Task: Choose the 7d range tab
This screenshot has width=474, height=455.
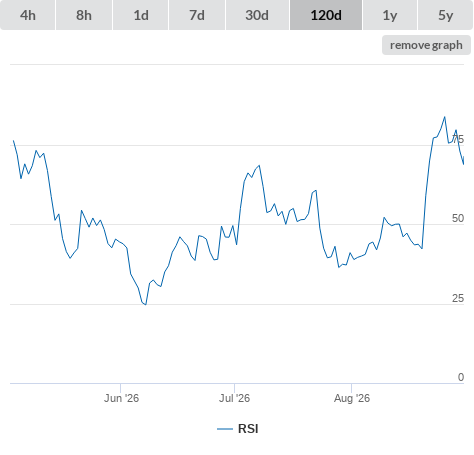Action: (x=197, y=15)
